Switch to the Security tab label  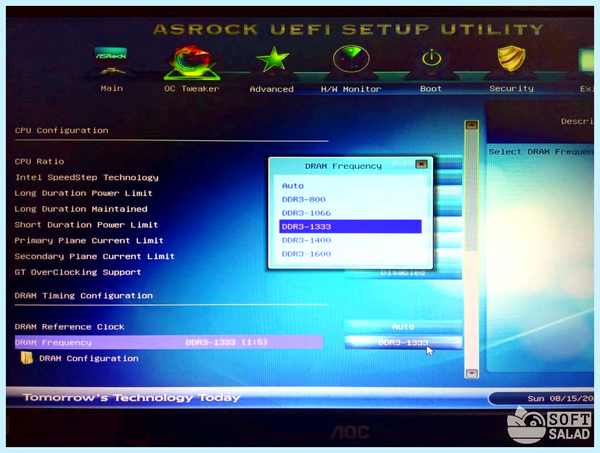click(x=511, y=88)
